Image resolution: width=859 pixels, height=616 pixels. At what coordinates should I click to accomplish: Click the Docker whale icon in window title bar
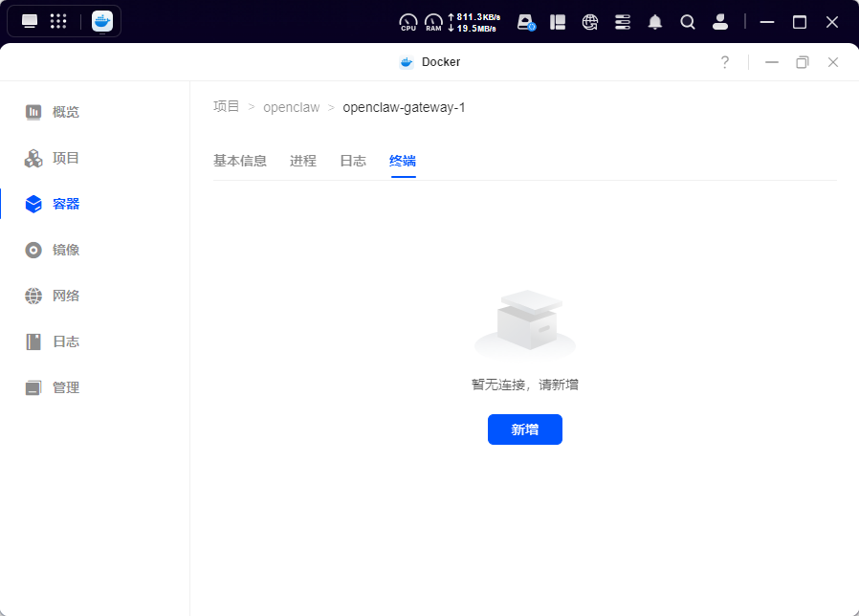click(x=406, y=61)
